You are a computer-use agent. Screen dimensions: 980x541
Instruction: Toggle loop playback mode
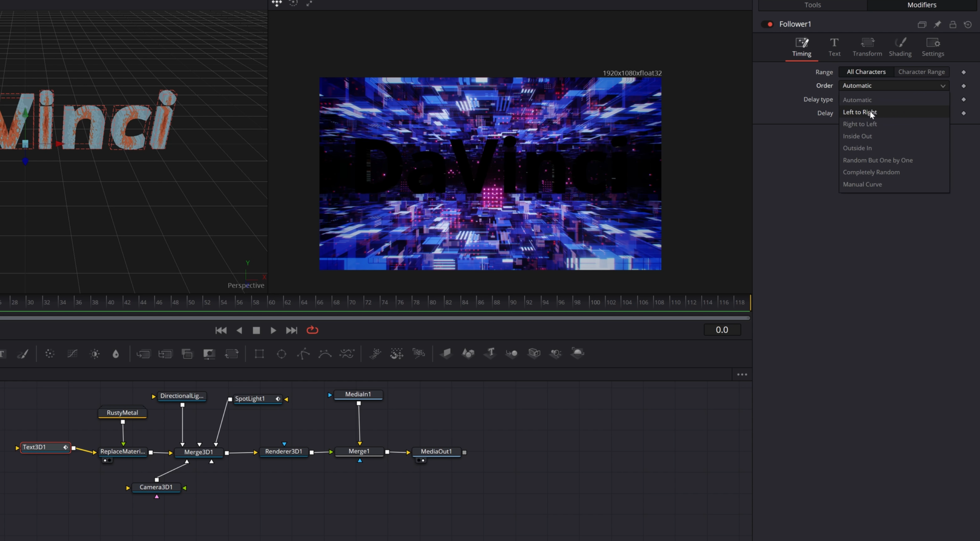point(312,330)
